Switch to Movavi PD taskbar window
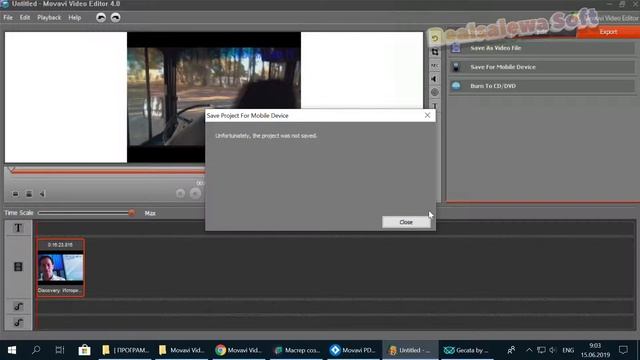Viewport: 640px width, 360px height. 353,350
